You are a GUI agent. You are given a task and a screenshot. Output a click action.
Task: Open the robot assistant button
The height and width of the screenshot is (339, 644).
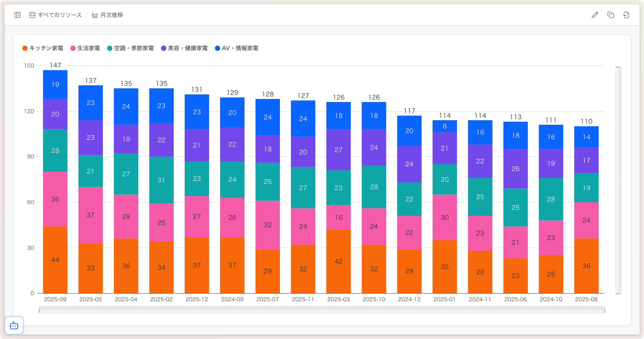[14, 325]
